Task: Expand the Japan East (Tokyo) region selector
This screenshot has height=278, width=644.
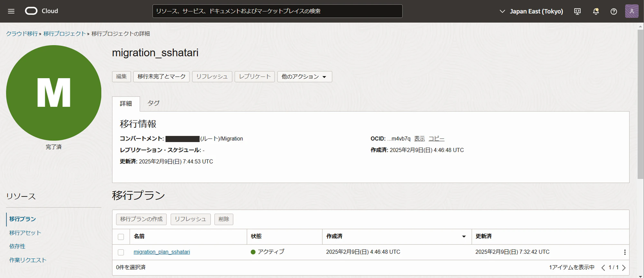Action: click(531, 11)
